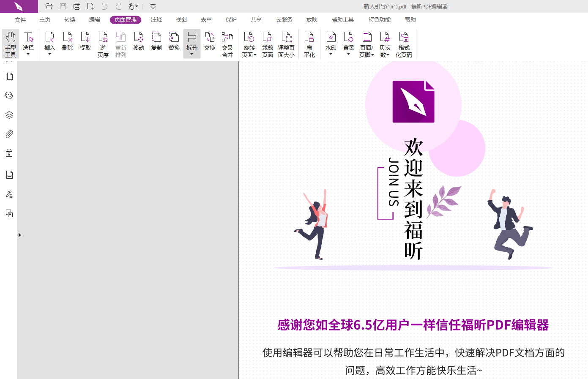Open the security settings sidebar panel
Image resolution: width=588 pixels, height=379 pixels.
pyautogui.click(x=9, y=153)
